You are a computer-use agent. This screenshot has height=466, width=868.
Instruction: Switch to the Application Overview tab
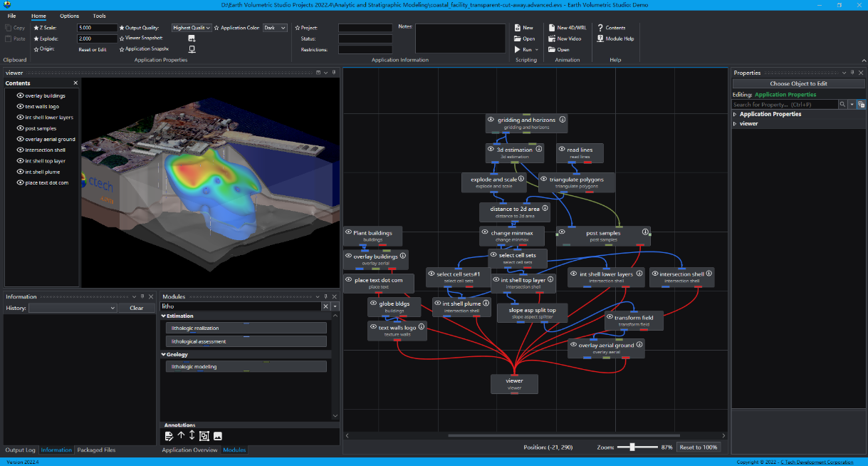[189, 450]
